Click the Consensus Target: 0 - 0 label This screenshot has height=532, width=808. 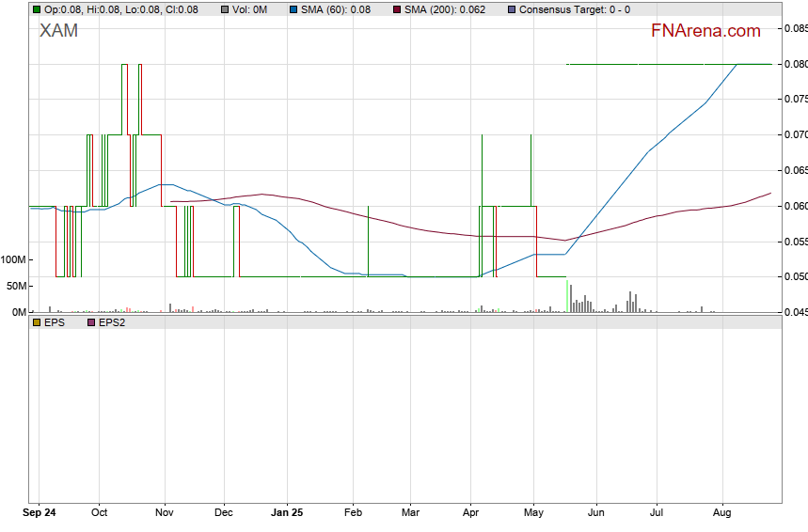(575, 9)
